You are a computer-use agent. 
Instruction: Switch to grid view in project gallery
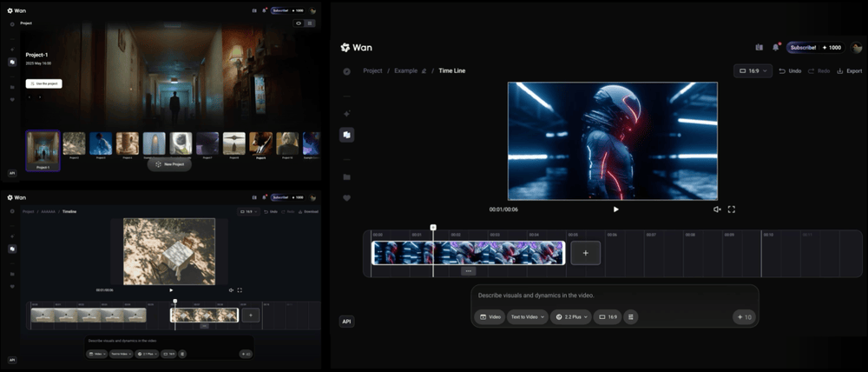tap(310, 23)
